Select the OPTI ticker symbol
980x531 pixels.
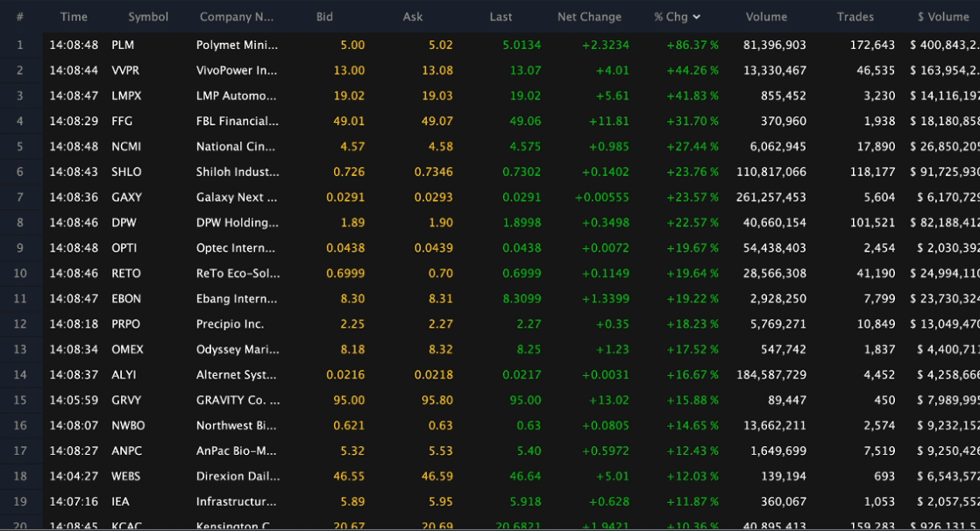click(124, 248)
